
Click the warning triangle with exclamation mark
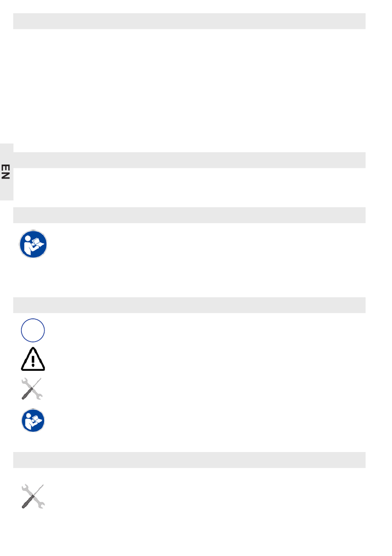coord(33,359)
